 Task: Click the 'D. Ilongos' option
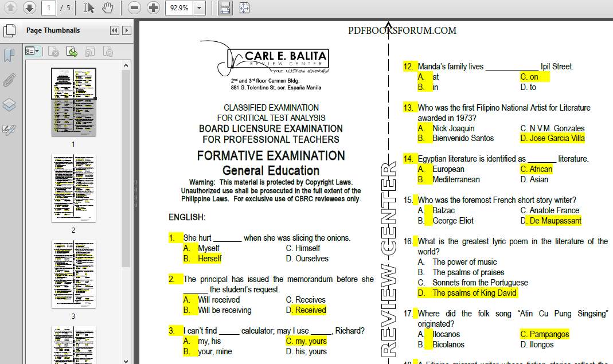537,345
